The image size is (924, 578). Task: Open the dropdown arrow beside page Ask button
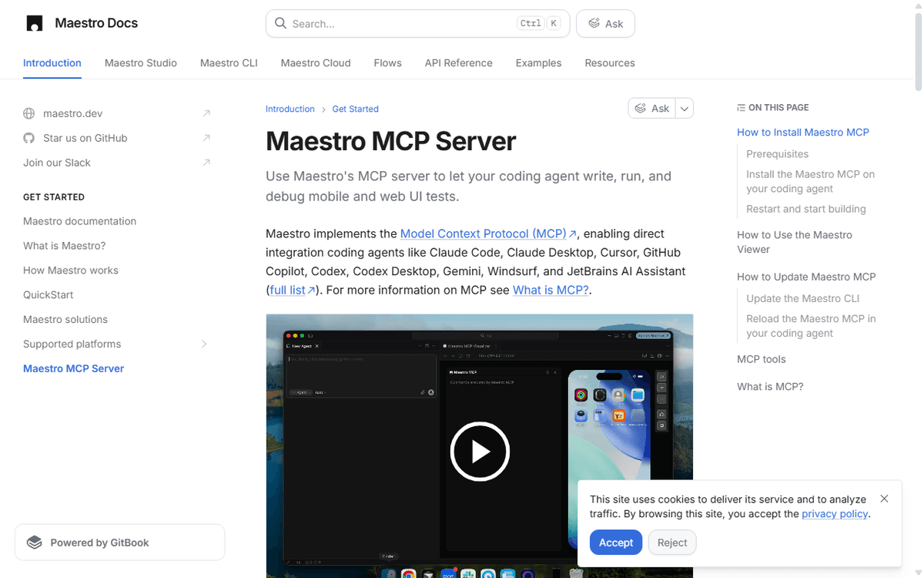685,109
